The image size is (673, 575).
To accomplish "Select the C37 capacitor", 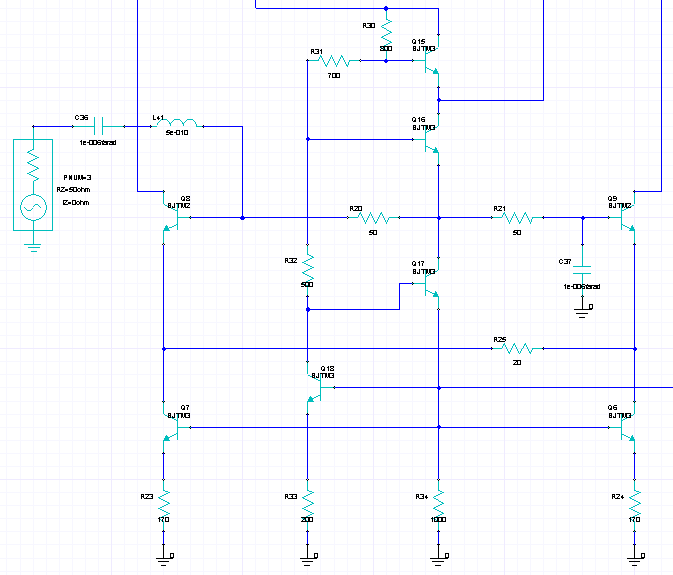I will coord(582,271).
